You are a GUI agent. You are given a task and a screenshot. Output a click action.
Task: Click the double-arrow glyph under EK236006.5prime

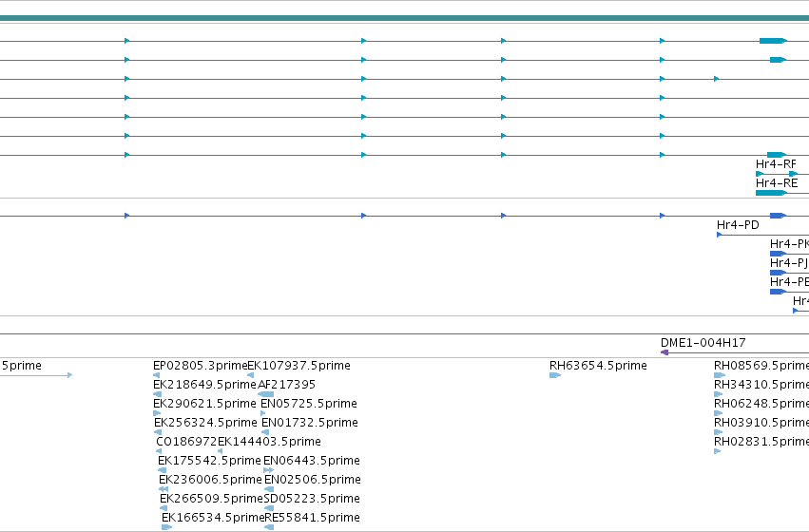(164, 489)
